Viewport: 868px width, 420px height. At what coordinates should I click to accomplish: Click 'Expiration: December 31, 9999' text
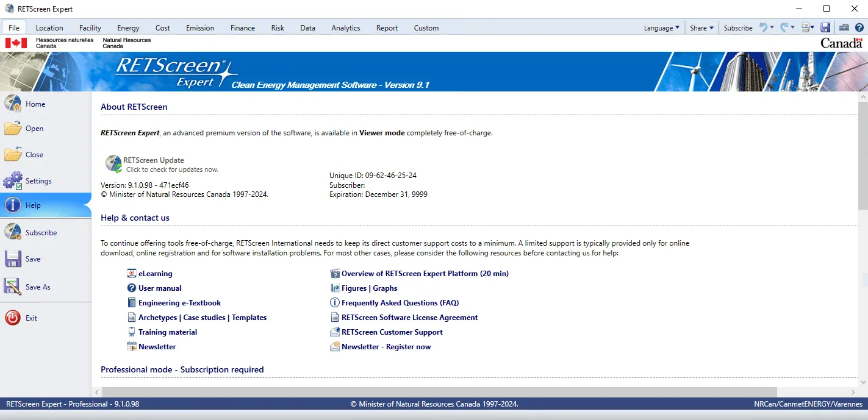pos(378,195)
